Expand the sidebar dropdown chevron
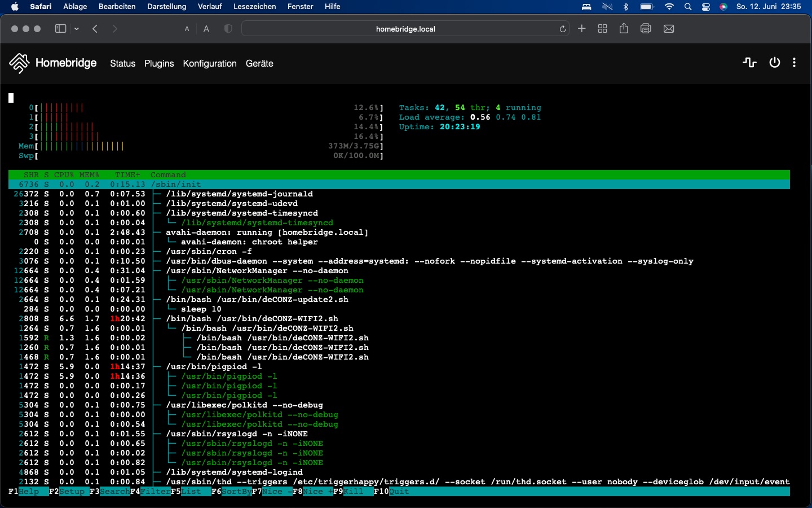The image size is (812, 508). coord(77,29)
